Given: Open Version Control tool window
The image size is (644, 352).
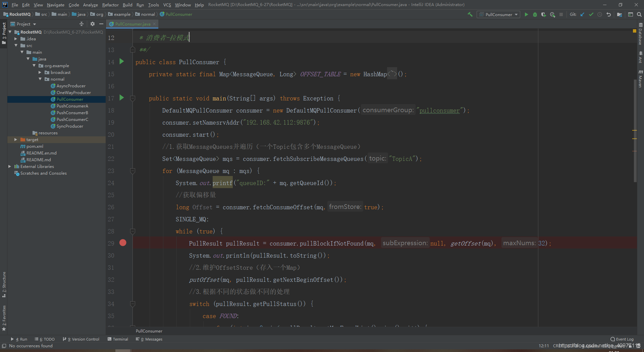Looking at the screenshot, I should [81, 339].
